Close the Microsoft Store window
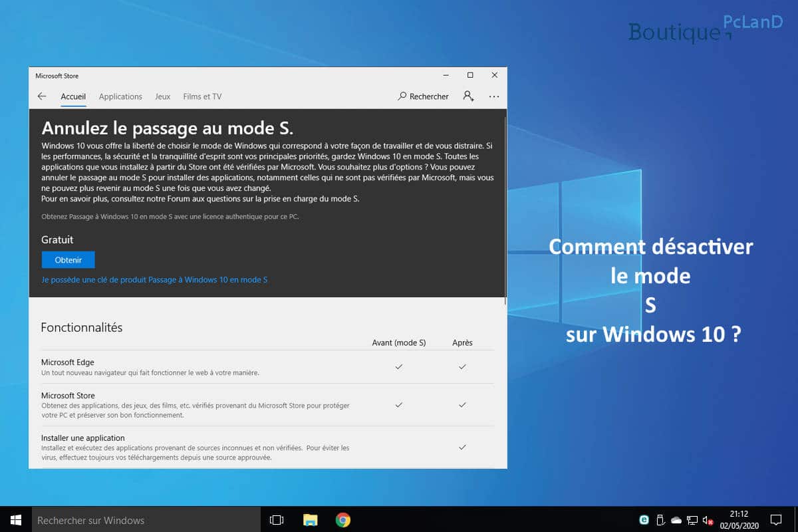This screenshot has height=532, width=798. [x=494, y=75]
